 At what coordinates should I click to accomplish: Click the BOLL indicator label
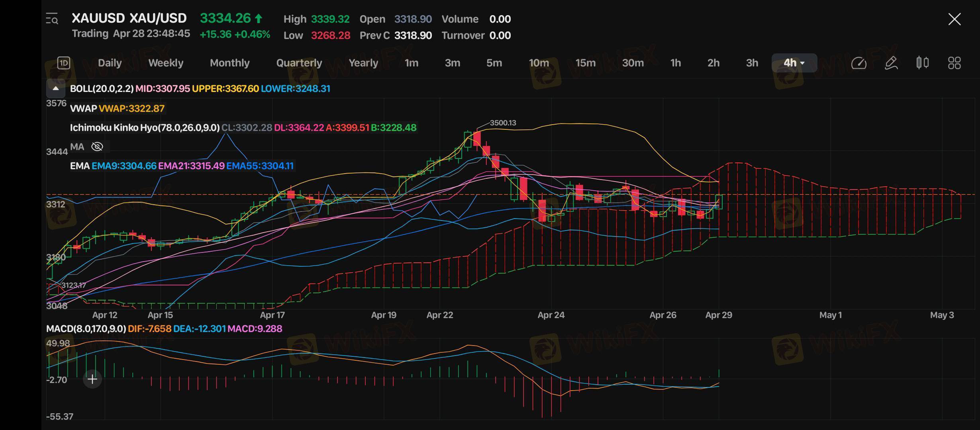click(x=102, y=88)
